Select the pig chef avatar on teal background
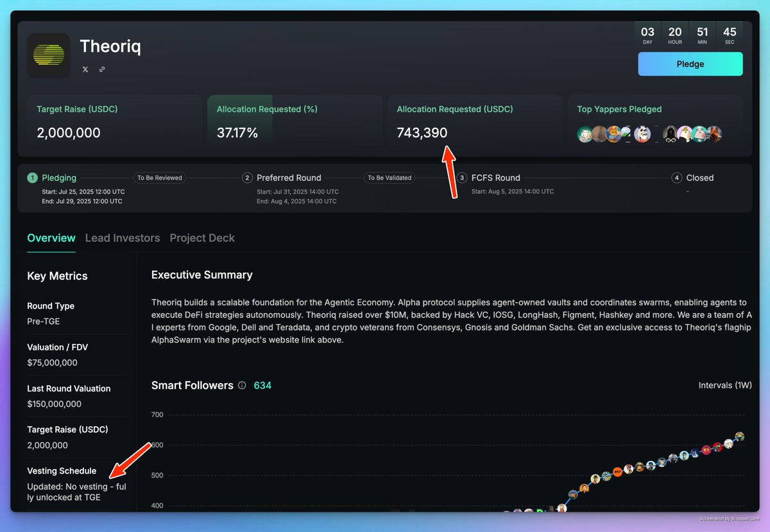 click(699, 134)
